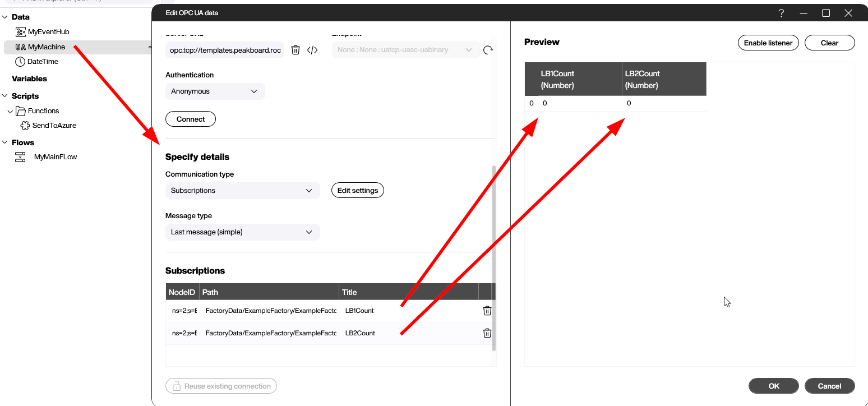Click the server URL input field

pos(225,50)
